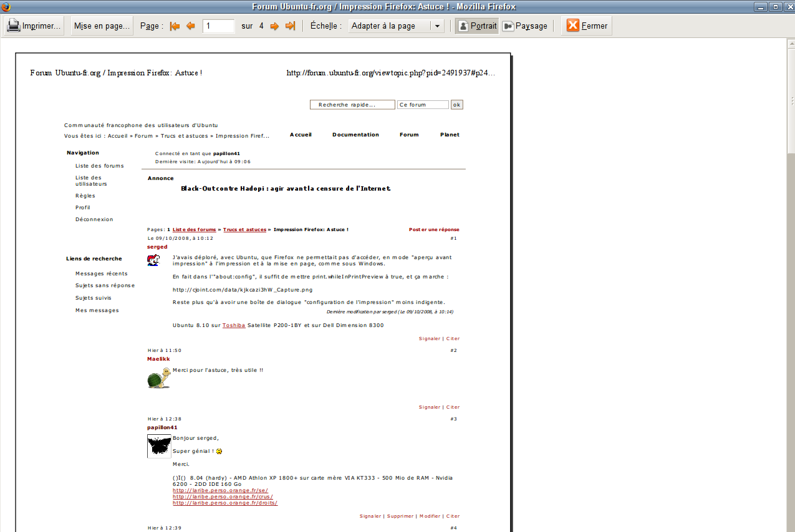Open the Documentation tab in the page

tap(355, 135)
